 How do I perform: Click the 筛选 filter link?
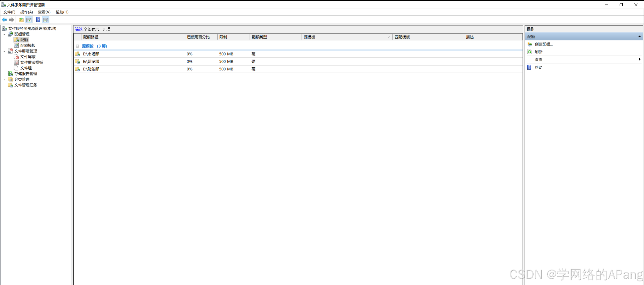[79, 29]
